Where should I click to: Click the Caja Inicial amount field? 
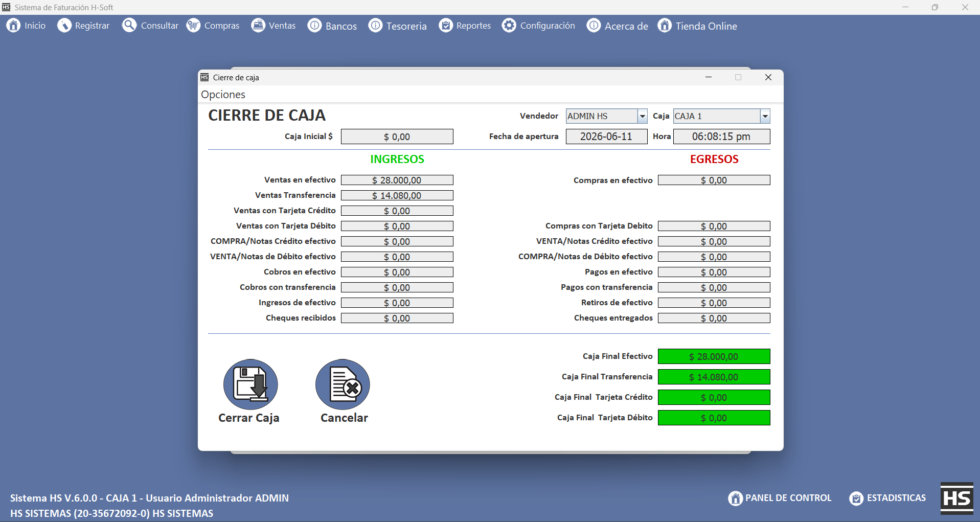point(397,137)
